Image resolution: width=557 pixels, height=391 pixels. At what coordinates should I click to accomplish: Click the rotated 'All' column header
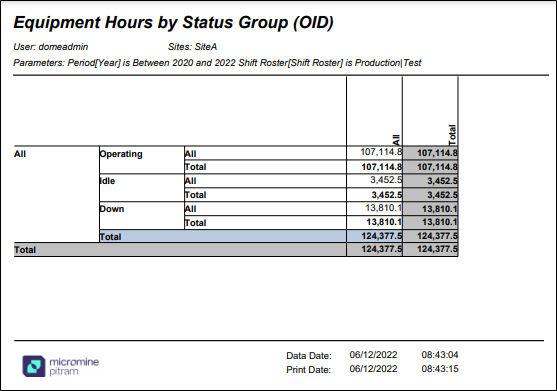point(396,140)
